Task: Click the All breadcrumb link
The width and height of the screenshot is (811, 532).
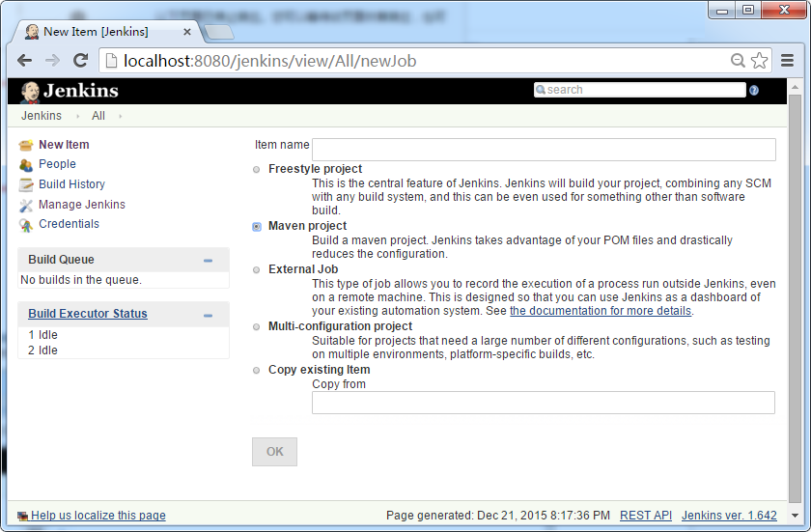Action: click(98, 116)
